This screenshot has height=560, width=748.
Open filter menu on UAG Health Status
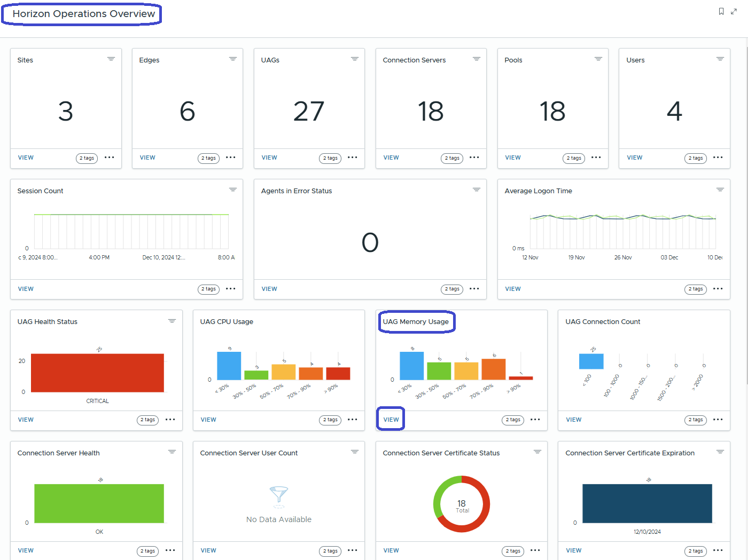click(x=172, y=321)
